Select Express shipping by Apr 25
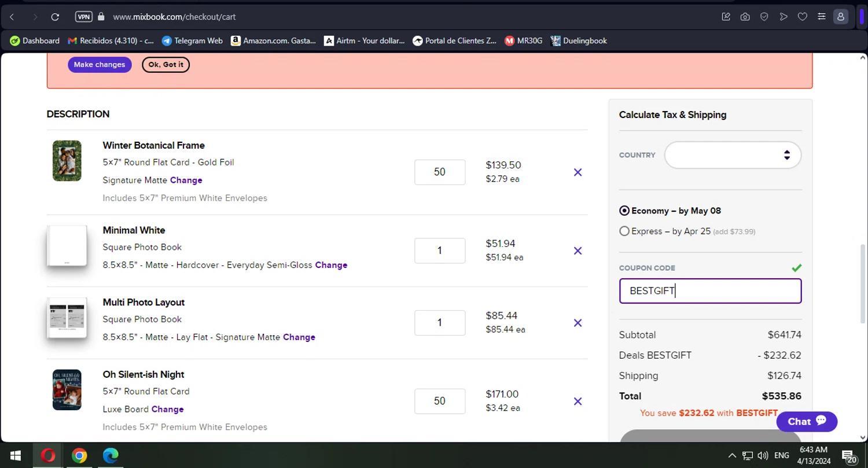This screenshot has width=868, height=468. 624,231
